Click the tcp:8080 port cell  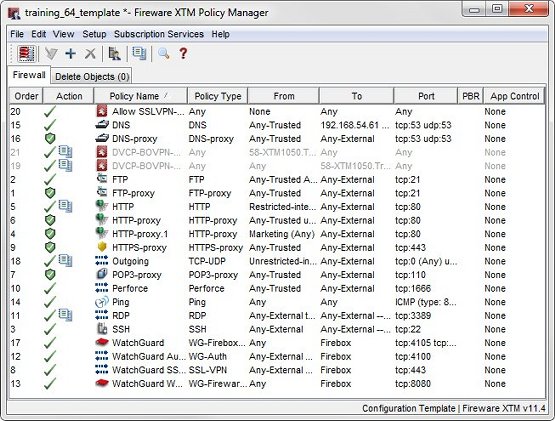[413, 383]
